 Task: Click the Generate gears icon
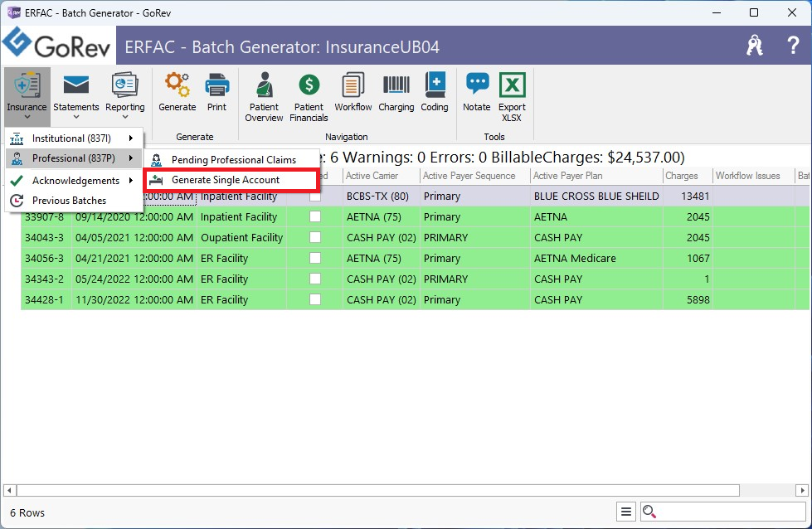tap(177, 85)
